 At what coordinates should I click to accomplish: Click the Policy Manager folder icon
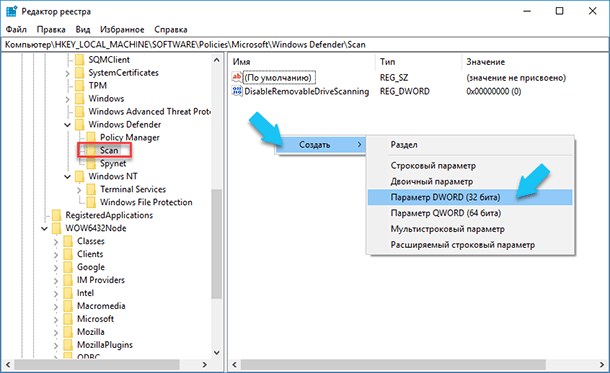[x=91, y=137]
